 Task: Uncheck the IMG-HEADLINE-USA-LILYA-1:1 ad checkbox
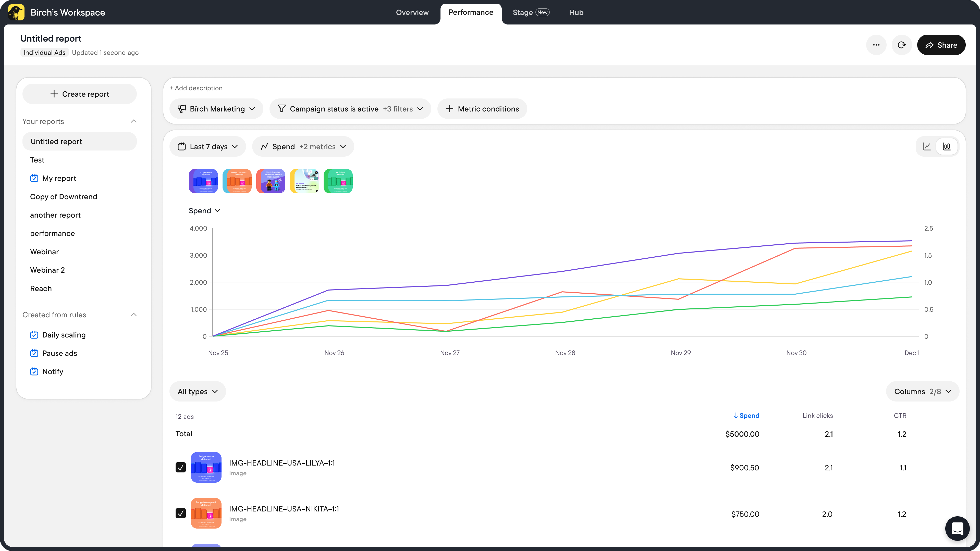[181, 467]
